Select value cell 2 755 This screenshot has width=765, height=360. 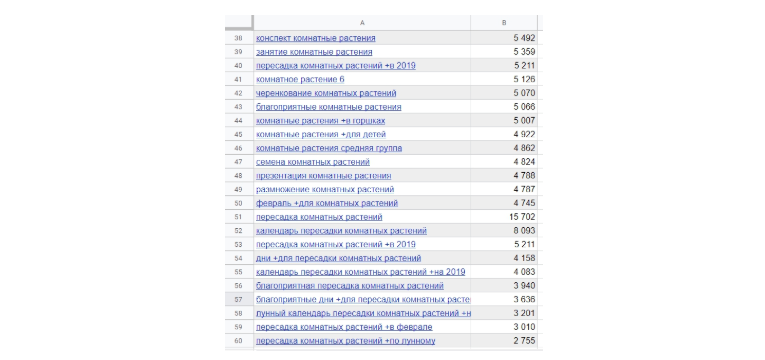(x=504, y=340)
